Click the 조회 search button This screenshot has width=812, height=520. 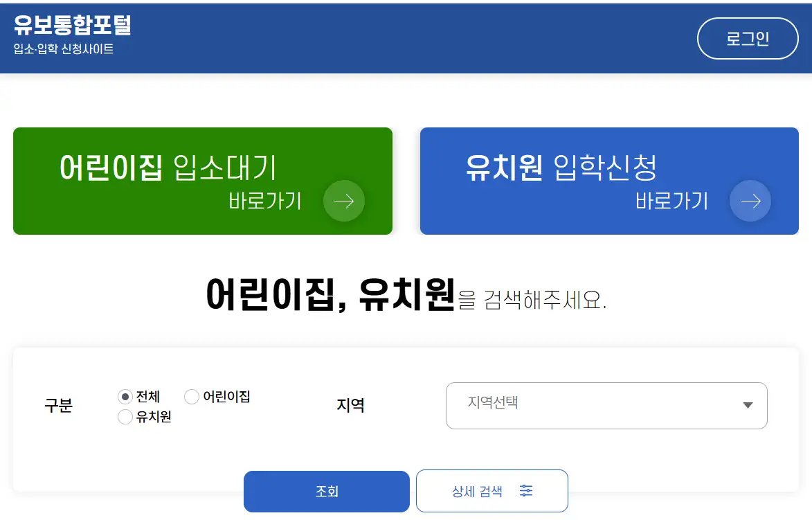pyautogui.click(x=326, y=491)
